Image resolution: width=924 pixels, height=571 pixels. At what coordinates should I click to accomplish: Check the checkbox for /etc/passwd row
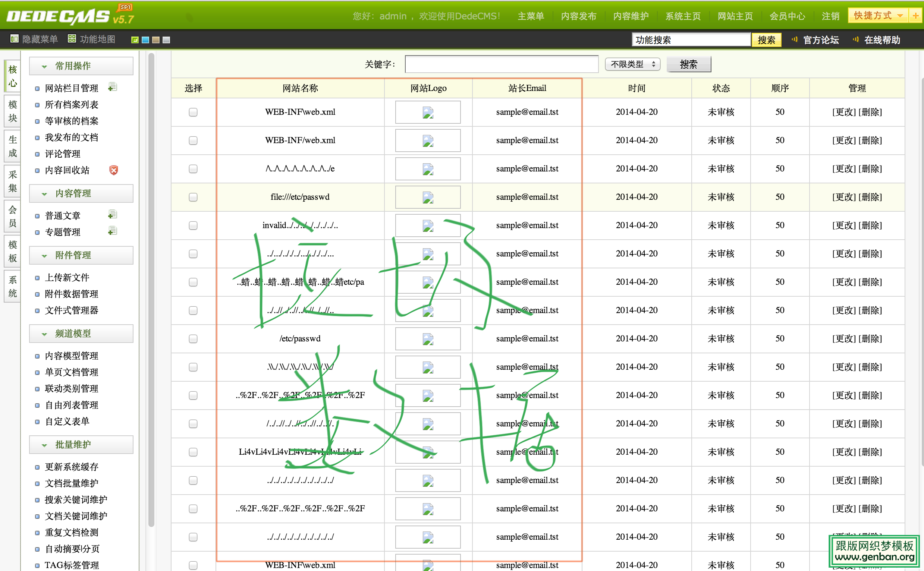point(193,338)
